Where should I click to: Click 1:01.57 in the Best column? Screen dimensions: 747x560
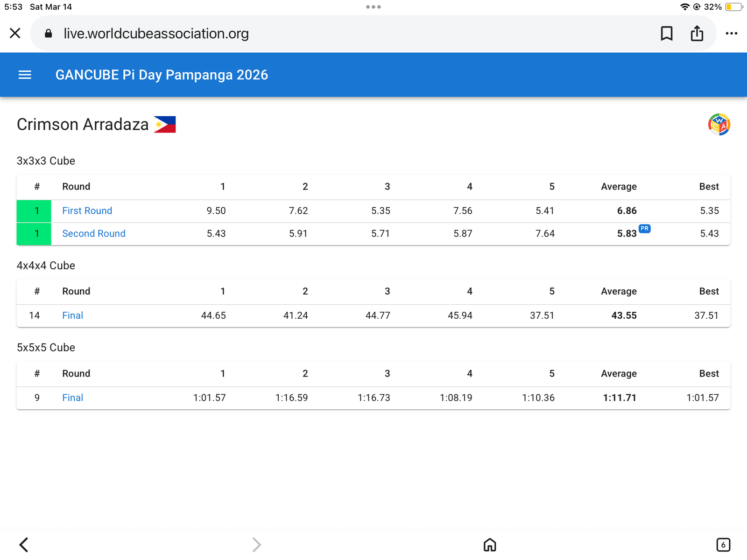click(x=703, y=398)
